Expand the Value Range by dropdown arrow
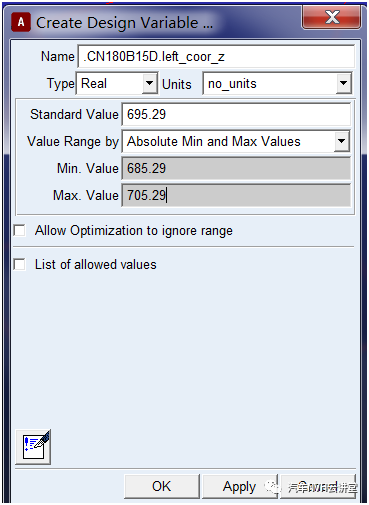This screenshot has height=505, width=369. click(x=341, y=141)
